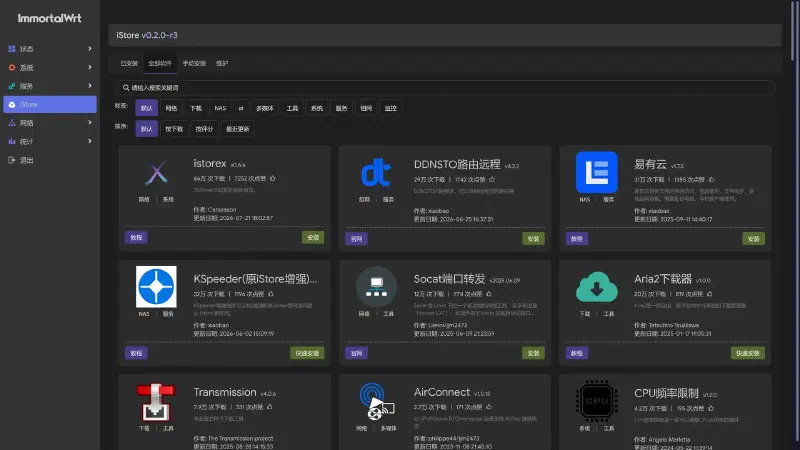
Task: Like Aria2下载器 with its thumbs-up icon
Action: pos(709,294)
